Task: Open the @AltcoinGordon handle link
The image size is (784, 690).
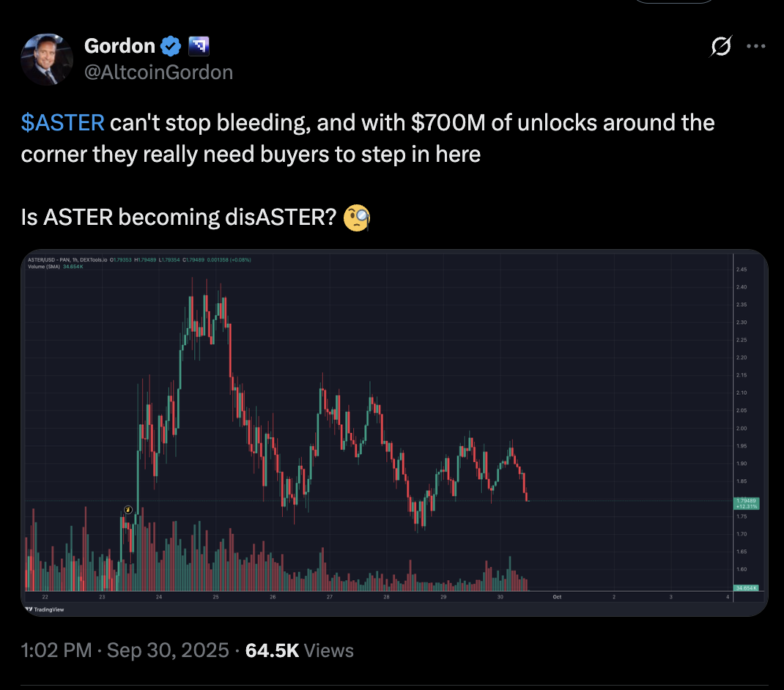Action: pos(158,72)
